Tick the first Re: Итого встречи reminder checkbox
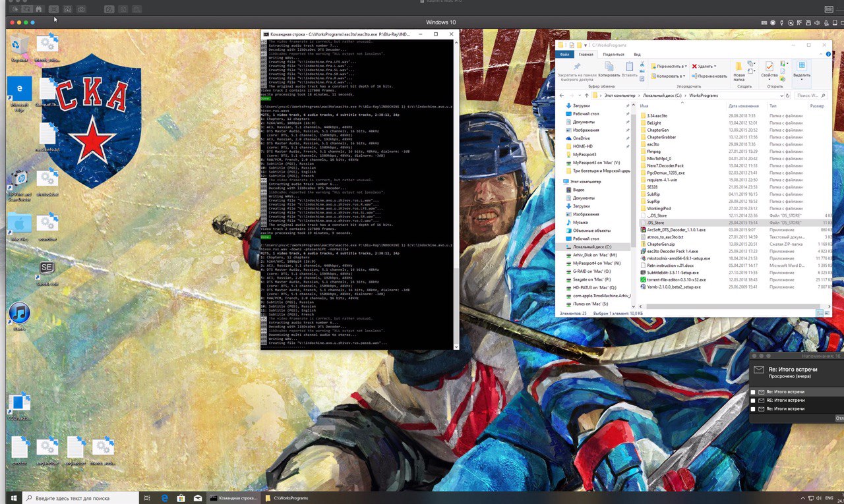The image size is (844, 504). pyautogui.click(x=754, y=392)
